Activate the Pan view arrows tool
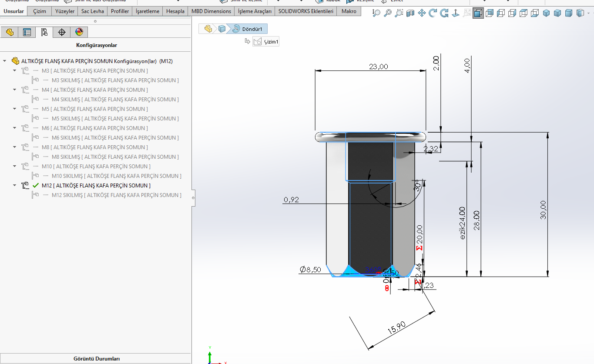The width and height of the screenshot is (594, 364). point(422,13)
